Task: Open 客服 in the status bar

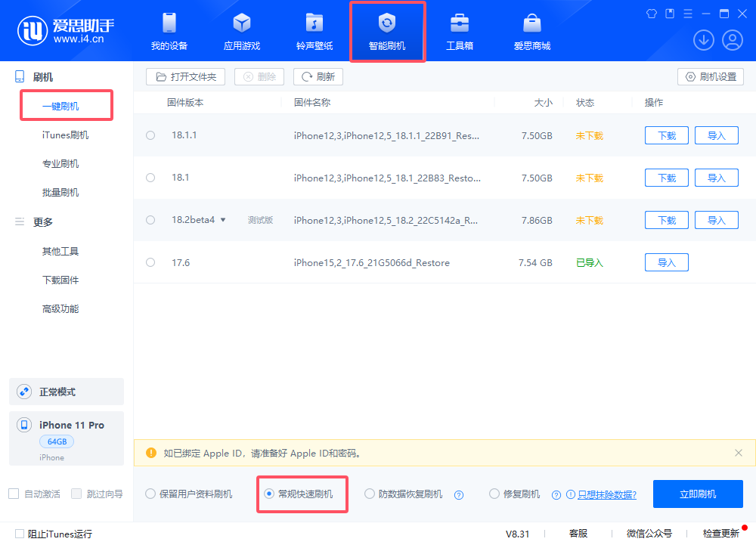Action: click(578, 534)
